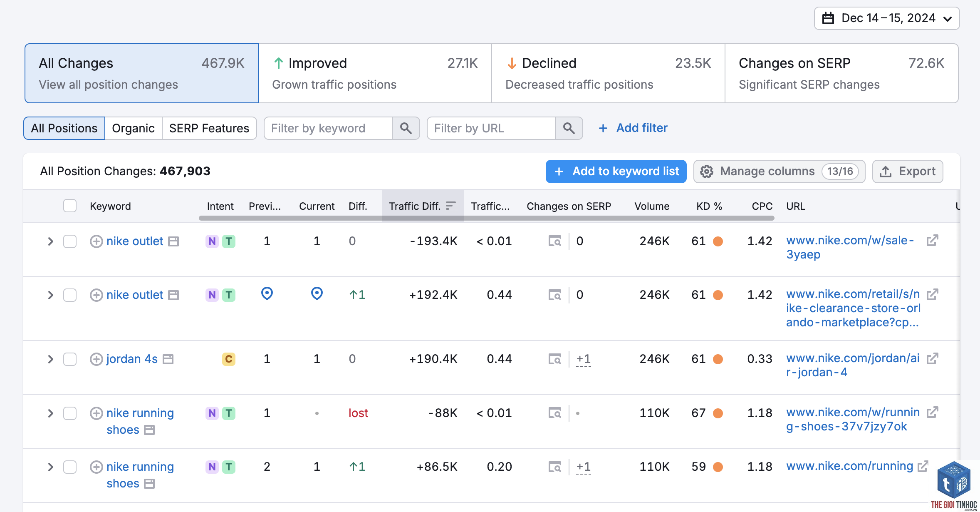Expand the second nike outlet row with +192.4K
Image resolution: width=980 pixels, height=512 pixels.
click(x=50, y=295)
